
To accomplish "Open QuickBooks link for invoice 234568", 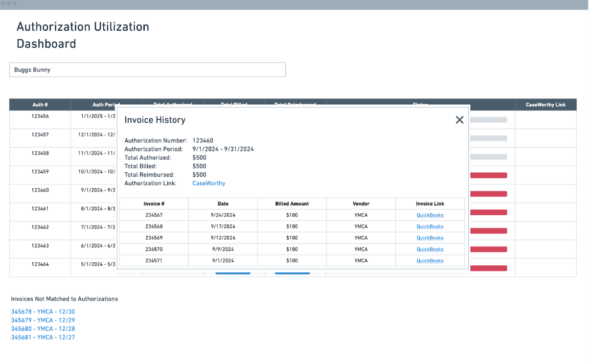I will [429, 226].
